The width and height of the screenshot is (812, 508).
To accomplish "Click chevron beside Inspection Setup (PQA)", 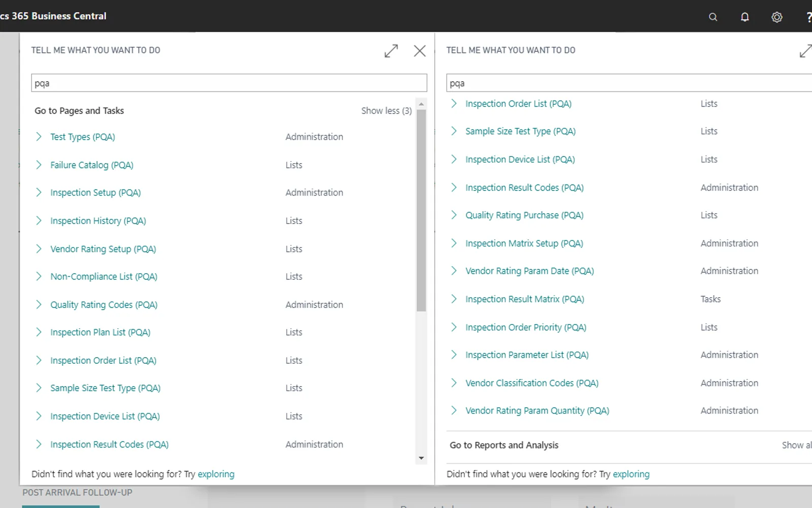I will (39, 192).
